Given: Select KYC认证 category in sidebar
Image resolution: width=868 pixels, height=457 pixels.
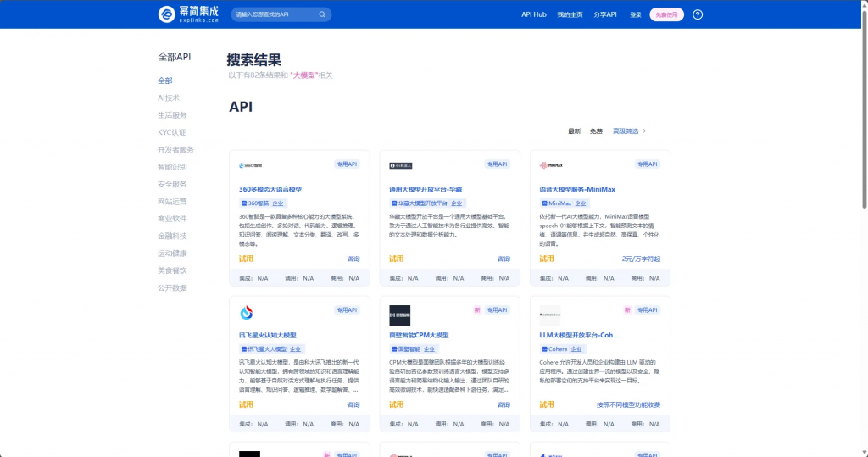Looking at the screenshot, I should coord(171,132).
